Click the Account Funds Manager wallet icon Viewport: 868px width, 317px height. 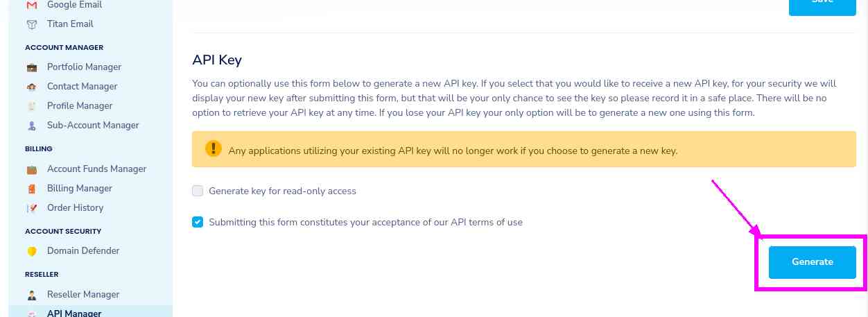(x=32, y=169)
